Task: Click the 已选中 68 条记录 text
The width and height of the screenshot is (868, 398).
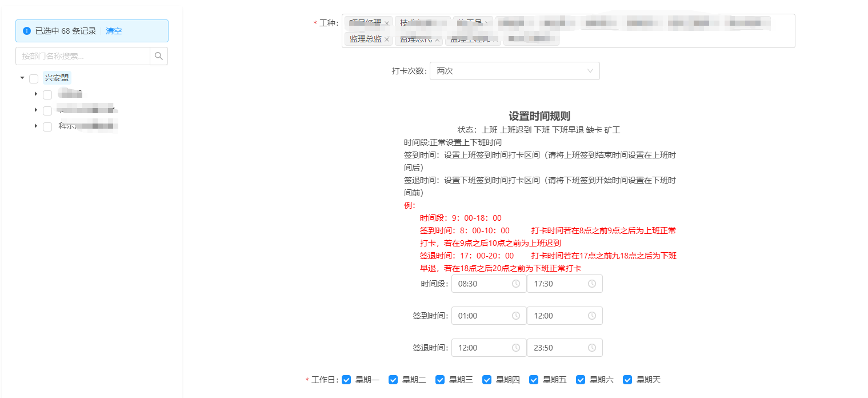Action: [66, 31]
